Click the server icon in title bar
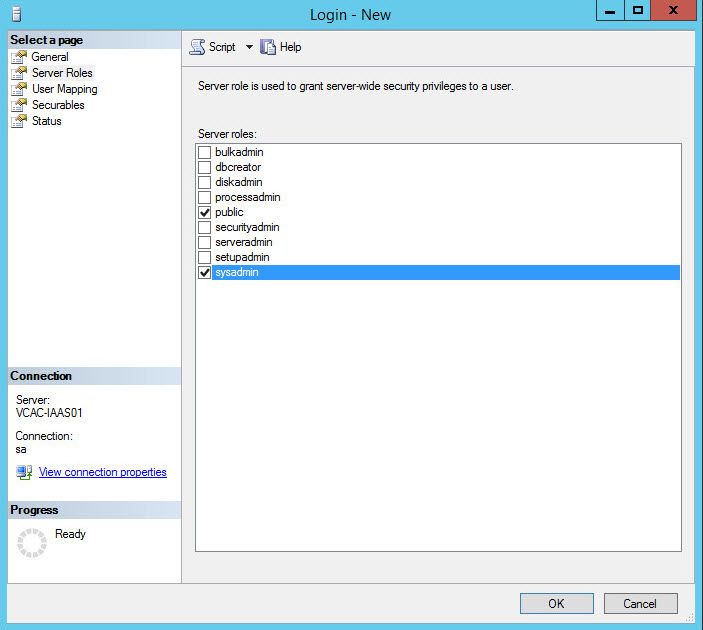The width and height of the screenshot is (703, 630). click(17, 14)
